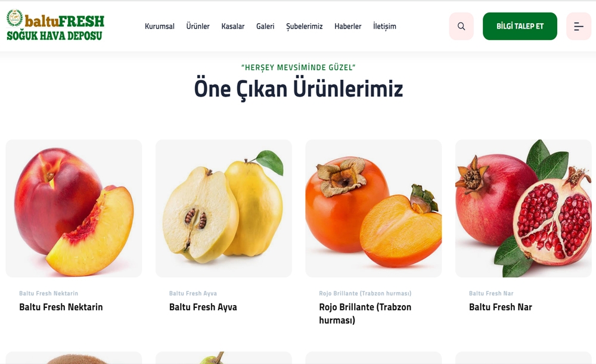Open the Kurumsal menu item
596x364 pixels.
coord(160,26)
